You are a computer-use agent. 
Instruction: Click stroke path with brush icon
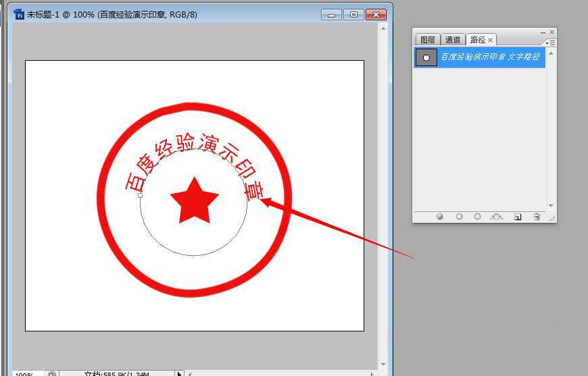click(x=459, y=217)
